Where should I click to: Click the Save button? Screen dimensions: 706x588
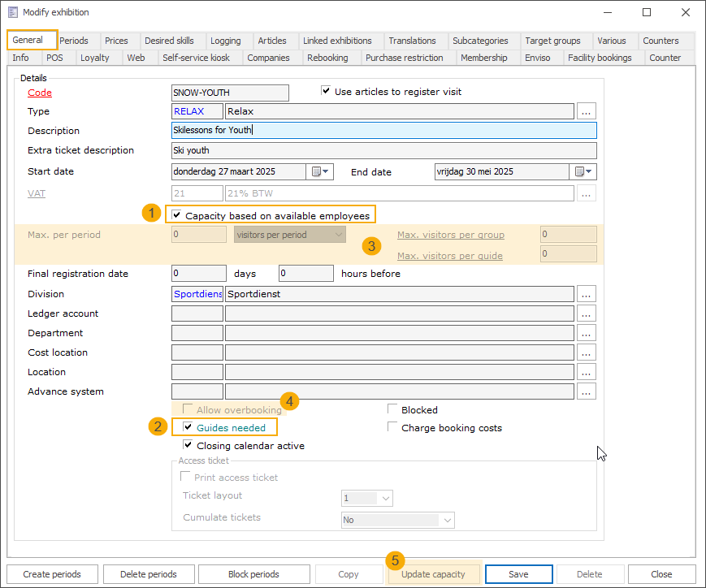(x=518, y=574)
